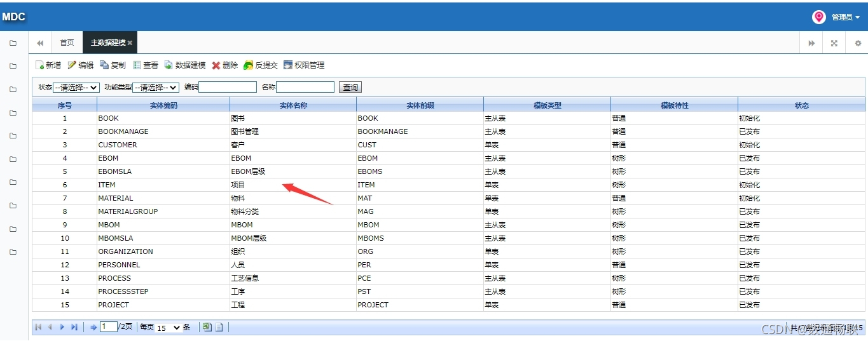
Task: Select the 物料分类 entity name cell
Action: (293, 211)
